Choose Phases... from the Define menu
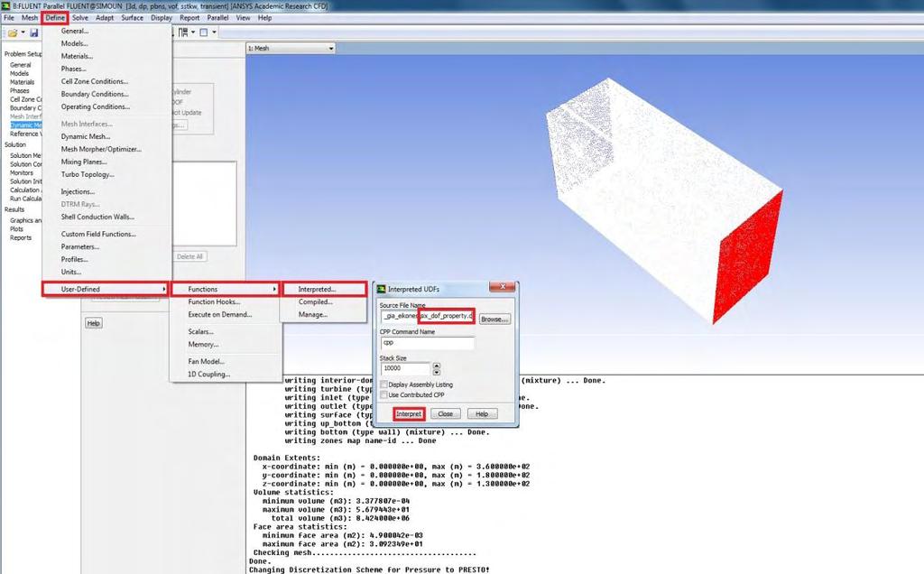The height and width of the screenshot is (574, 924). pyautogui.click(x=74, y=69)
